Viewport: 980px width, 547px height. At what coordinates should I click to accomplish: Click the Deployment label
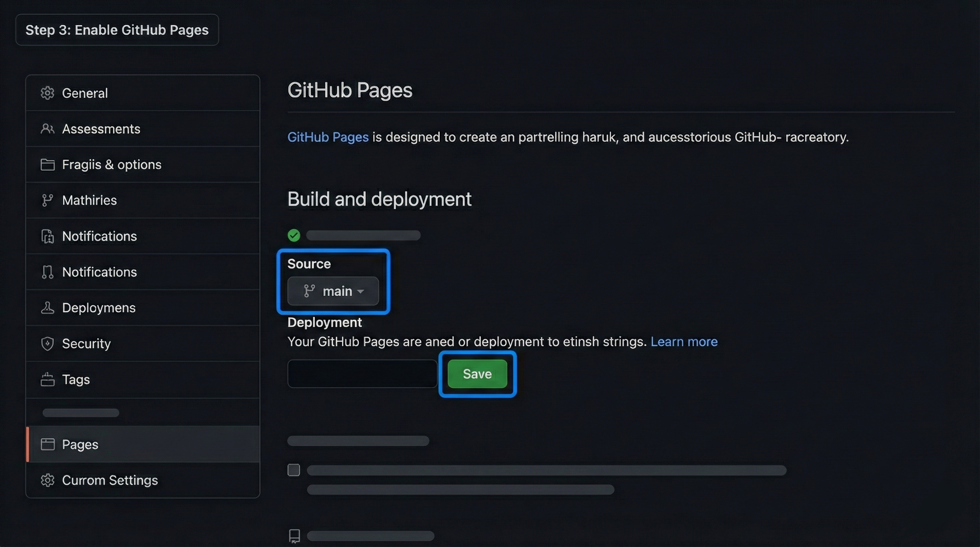click(x=324, y=322)
